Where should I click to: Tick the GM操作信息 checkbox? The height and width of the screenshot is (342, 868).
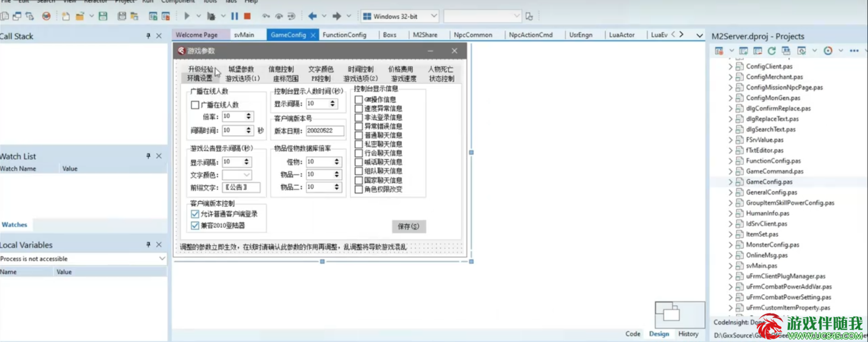(359, 100)
